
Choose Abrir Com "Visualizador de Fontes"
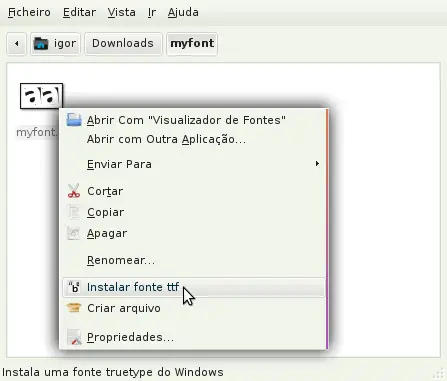click(x=193, y=120)
